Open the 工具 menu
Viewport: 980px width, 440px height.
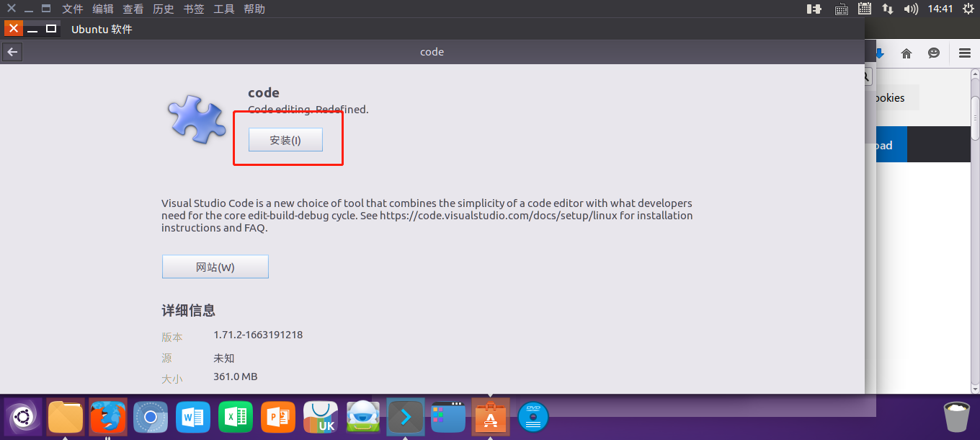(224, 9)
